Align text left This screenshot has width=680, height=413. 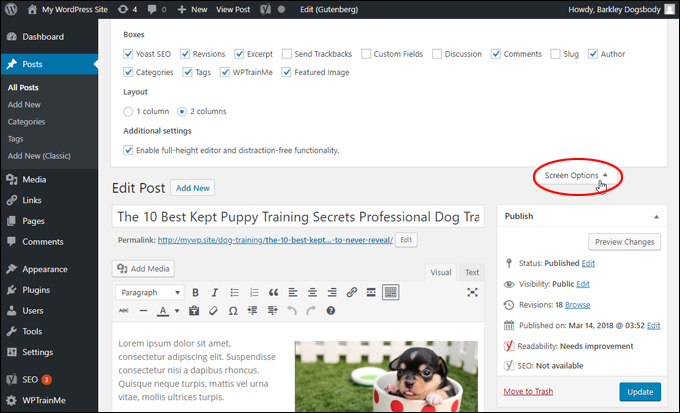293,292
